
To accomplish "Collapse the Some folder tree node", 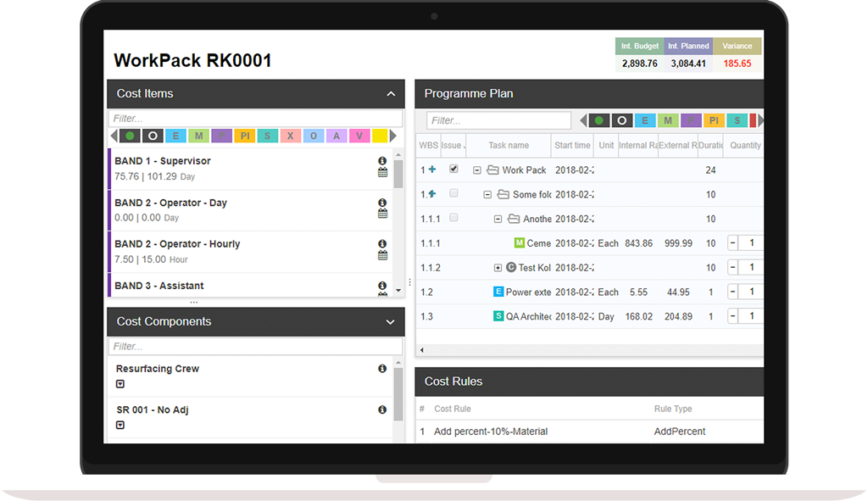I will coord(487,195).
